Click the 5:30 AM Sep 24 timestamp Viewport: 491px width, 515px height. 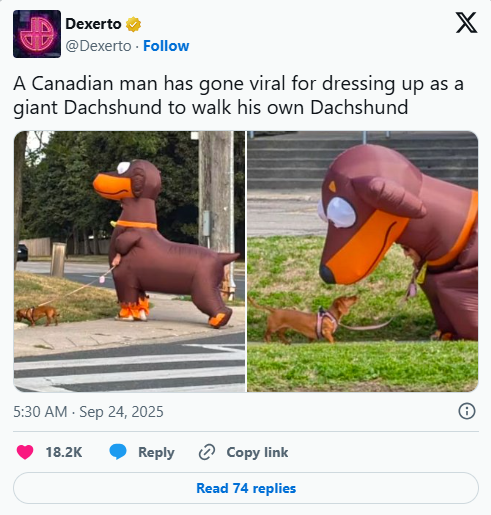coord(88,412)
